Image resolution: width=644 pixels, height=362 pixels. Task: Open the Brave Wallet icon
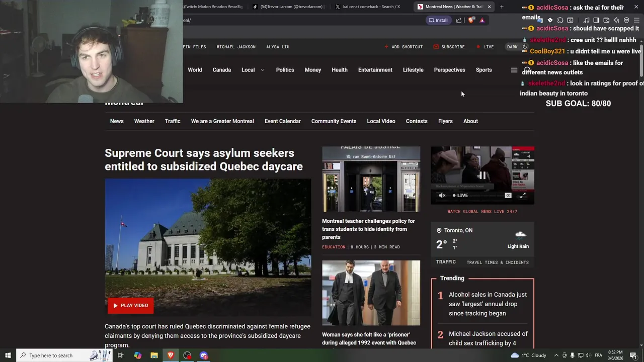[x=606, y=20]
